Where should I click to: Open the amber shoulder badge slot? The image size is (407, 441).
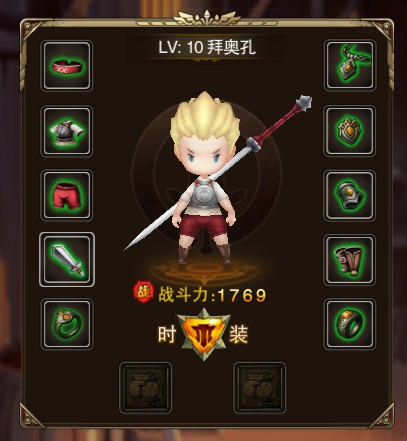pos(350,131)
